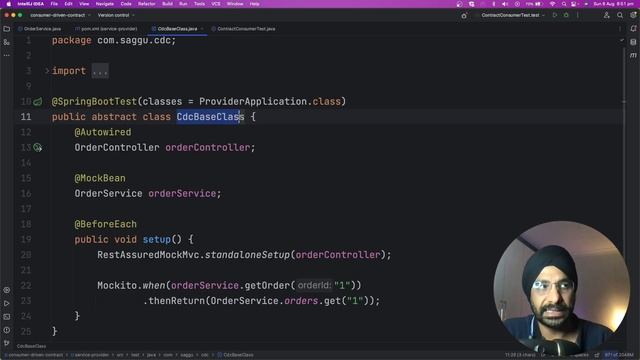This screenshot has width=640, height=360.
Task: Switch to the ContractConsumerTest.java tab
Action: 243,29
